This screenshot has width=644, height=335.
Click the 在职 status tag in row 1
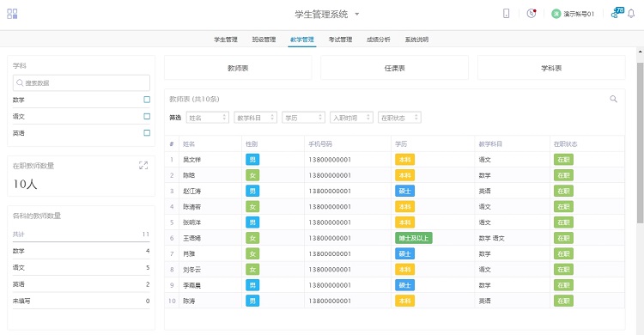(563, 160)
